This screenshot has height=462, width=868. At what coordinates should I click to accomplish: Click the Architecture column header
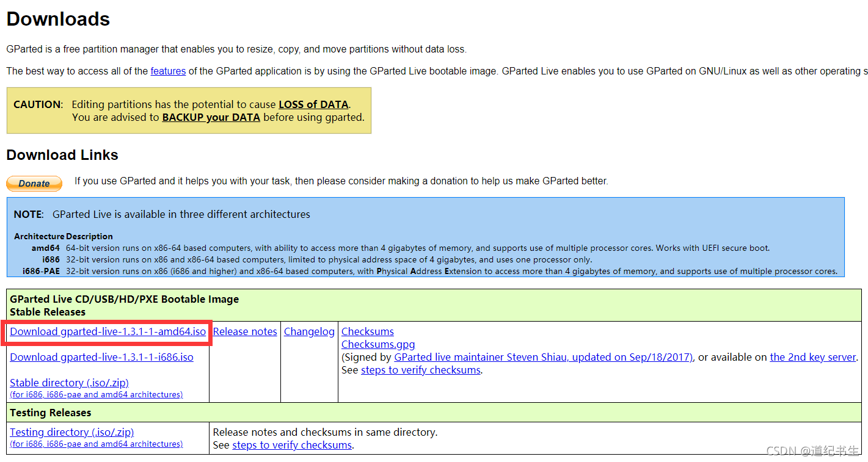[x=39, y=236]
